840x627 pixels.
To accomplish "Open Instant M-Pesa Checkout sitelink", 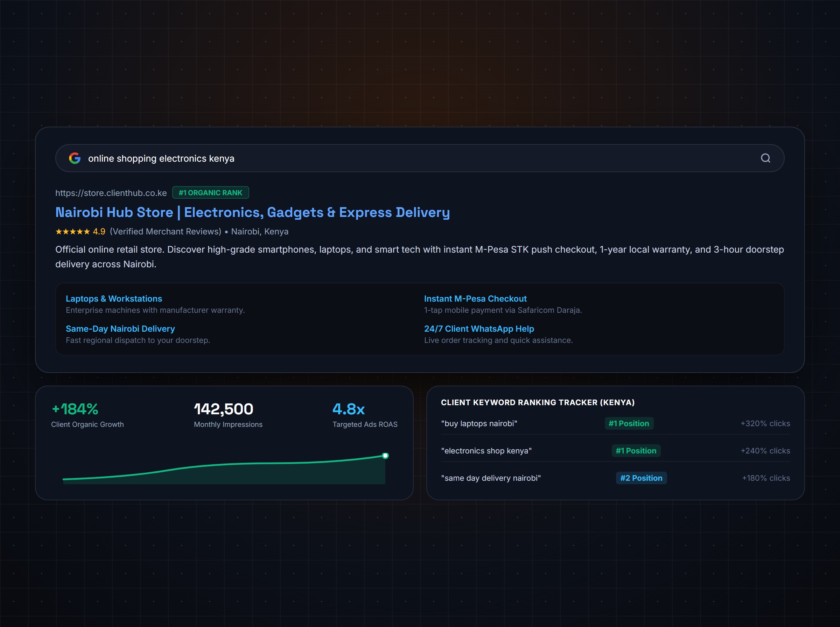I will point(475,299).
